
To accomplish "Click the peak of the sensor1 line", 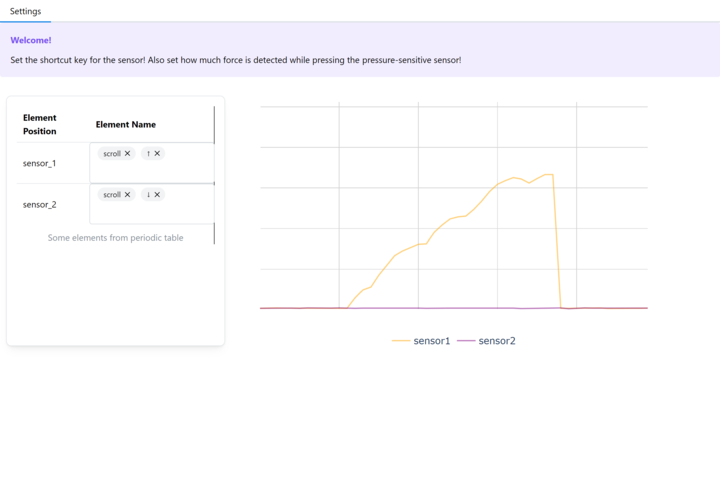I will [x=547, y=175].
